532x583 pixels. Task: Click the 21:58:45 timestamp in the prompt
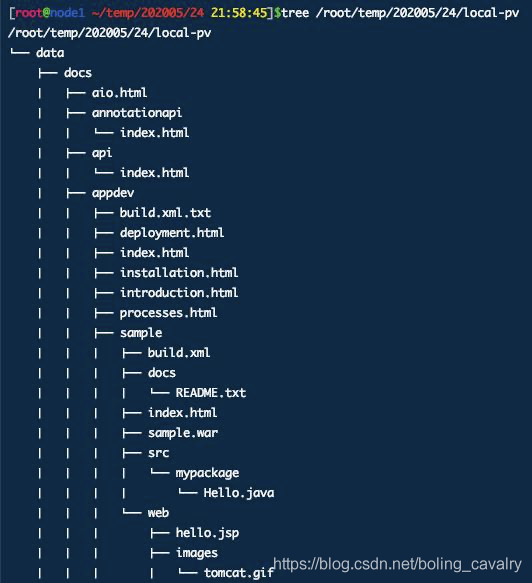[x=239, y=13]
